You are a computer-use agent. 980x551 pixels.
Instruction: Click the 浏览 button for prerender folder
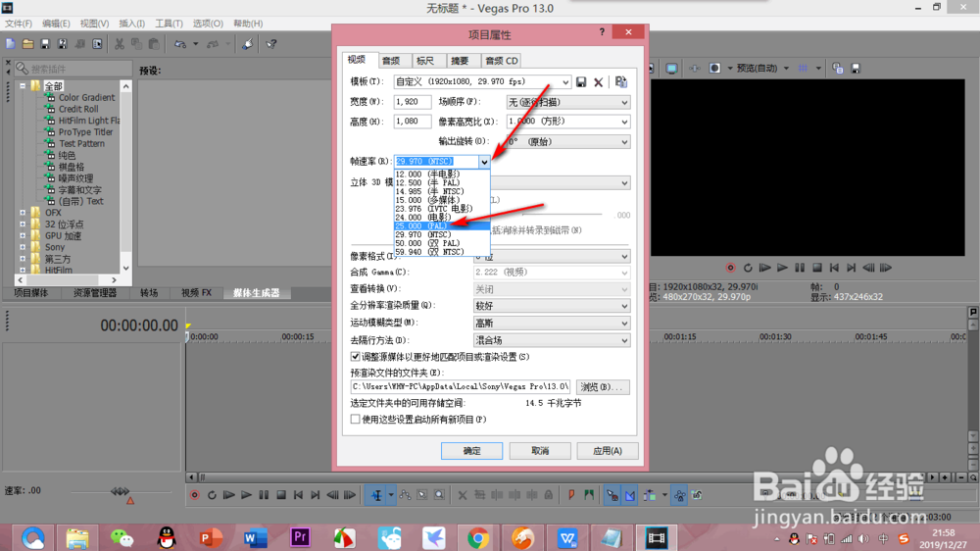[x=603, y=387]
